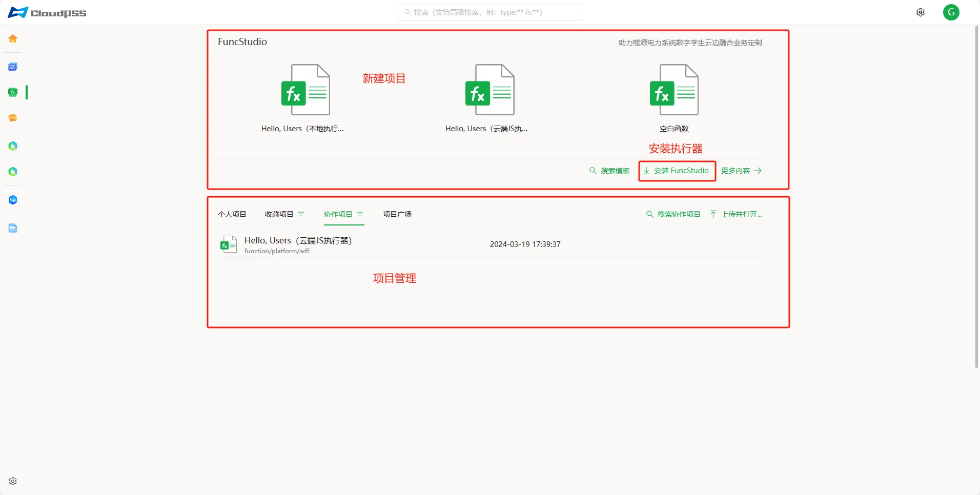Open the 更多内容 link
Viewport: 980px width, 495px height.
[x=741, y=171]
